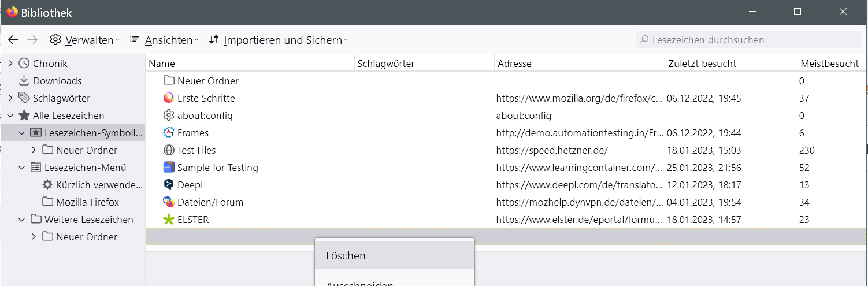This screenshot has height=286, width=868.
Task: Collapse the Lesezeichen-Symbolleiste tree node
Action: [x=22, y=133]
